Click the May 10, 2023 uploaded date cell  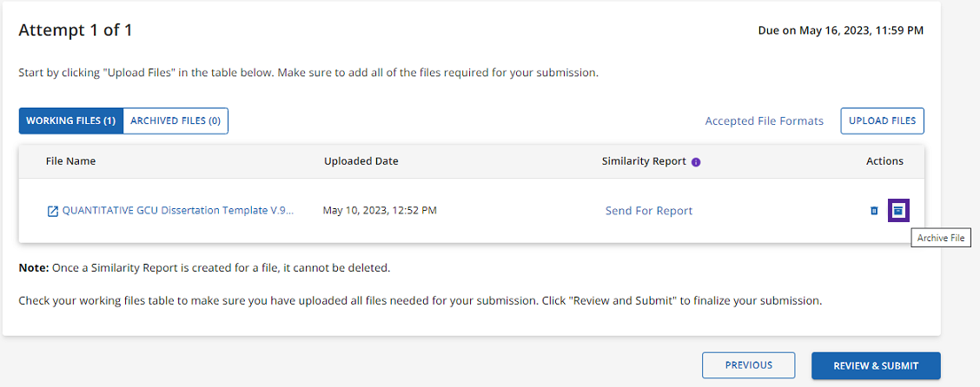tap(380, 210)
